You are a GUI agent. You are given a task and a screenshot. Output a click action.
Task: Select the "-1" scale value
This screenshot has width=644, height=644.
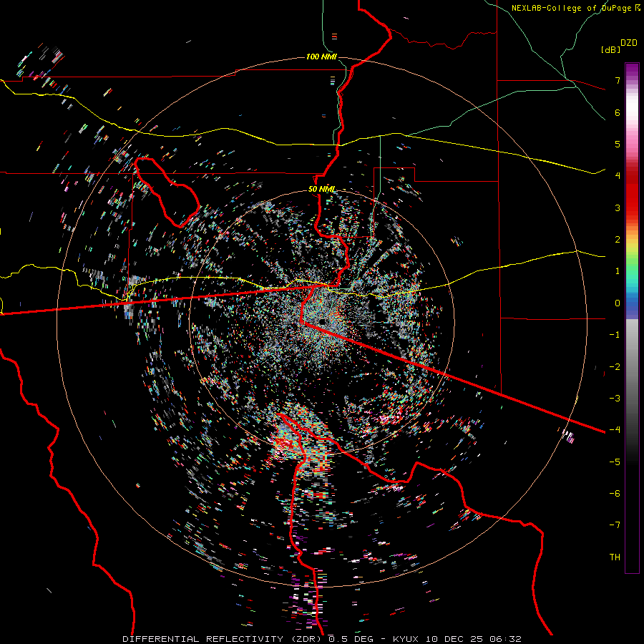[615, 335]
